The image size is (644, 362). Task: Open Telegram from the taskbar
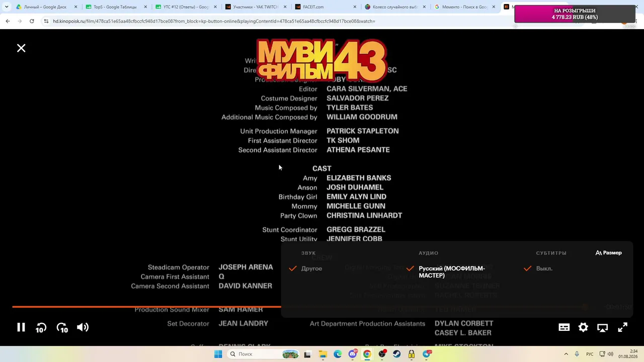427,354
